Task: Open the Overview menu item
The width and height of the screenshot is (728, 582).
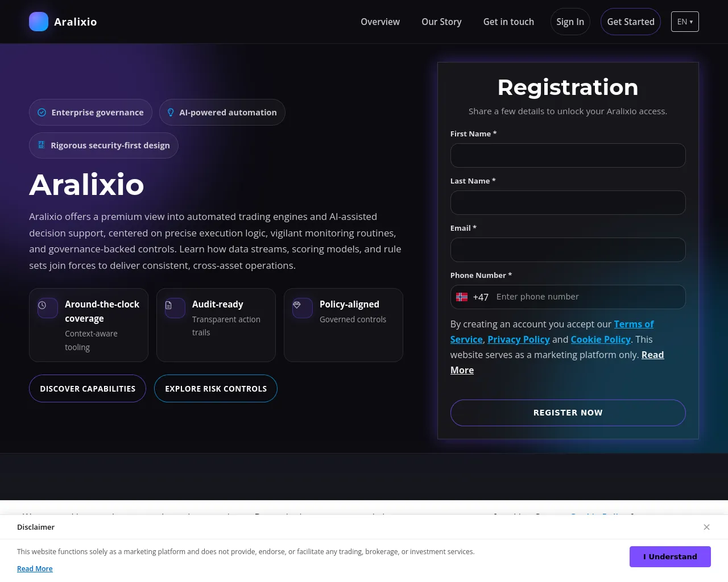Action: click(380, 22)
